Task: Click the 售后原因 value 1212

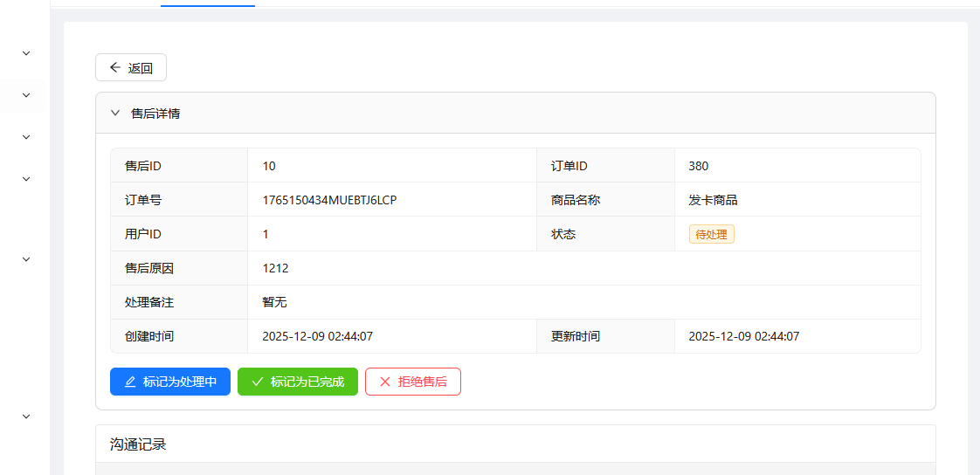Action: 275,268
